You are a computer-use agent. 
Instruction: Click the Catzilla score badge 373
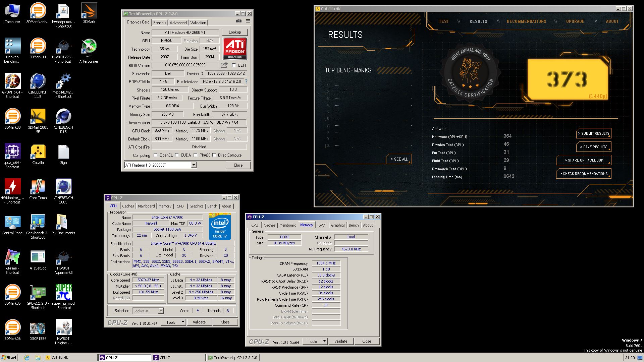click(568, 79)
